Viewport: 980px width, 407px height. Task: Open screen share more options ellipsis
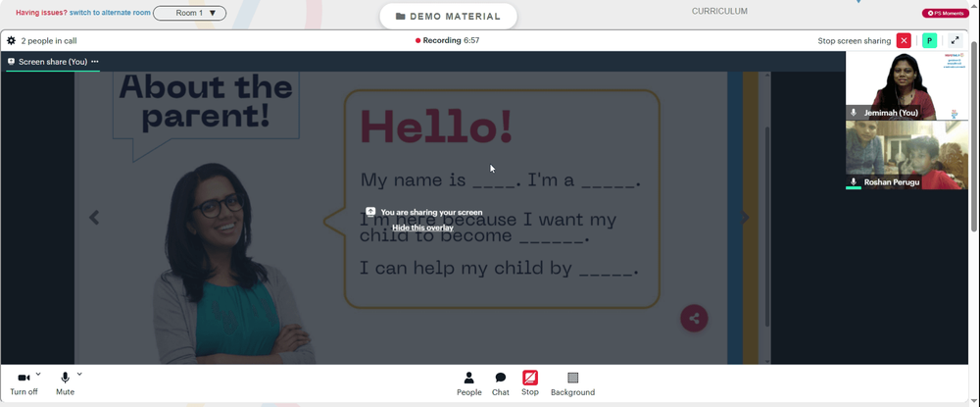pyautogui.click(x=95, y=61)
